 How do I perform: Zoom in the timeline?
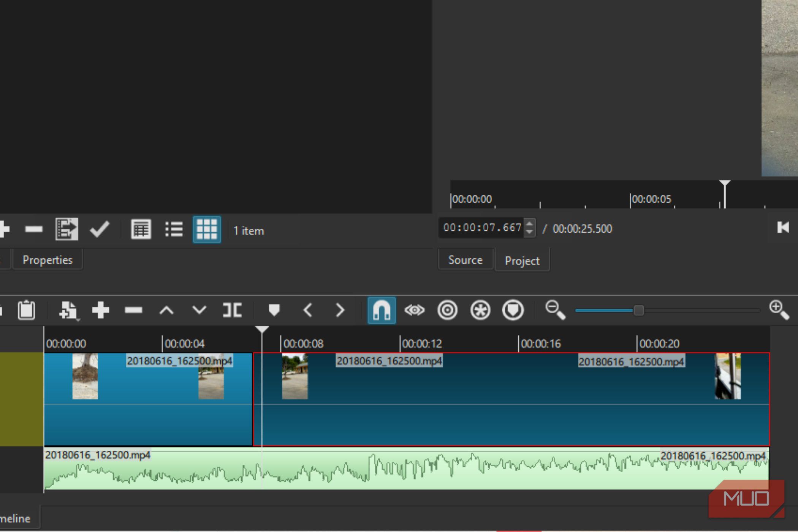779,310
